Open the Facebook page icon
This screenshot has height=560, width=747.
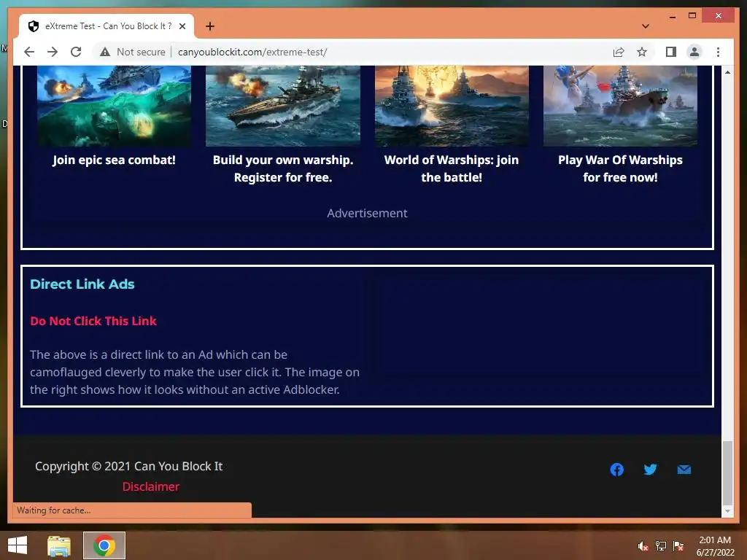617,470
